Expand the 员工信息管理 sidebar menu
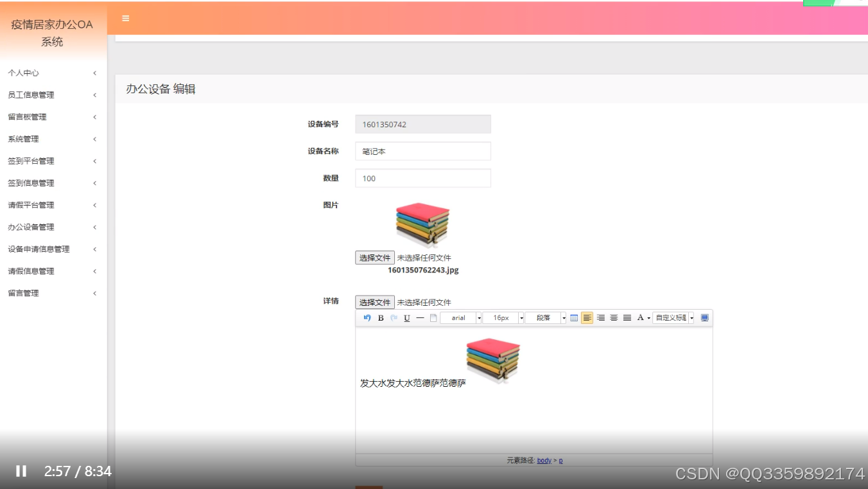This screenshot has height=489, width=868. (53, 95)
